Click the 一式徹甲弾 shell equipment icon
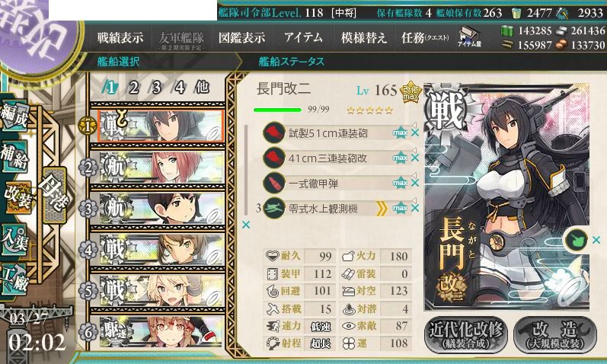Viewport: 607px width, 364px height. point(273,184)
